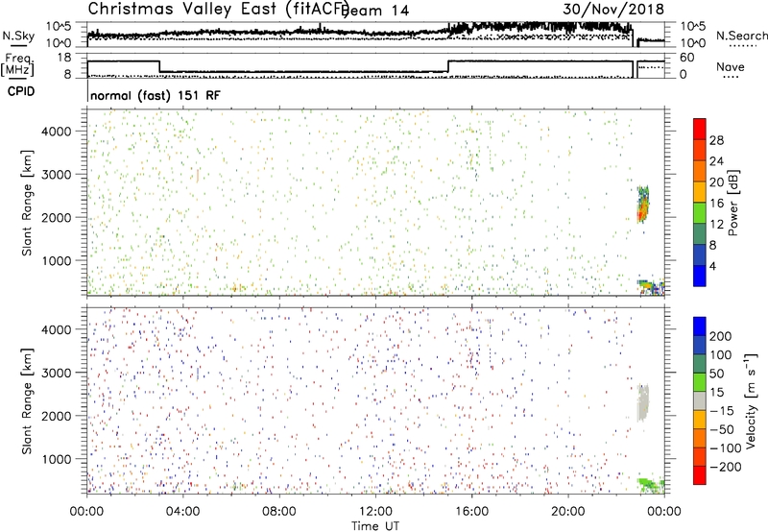Click the red segment of Power color bar

point(700,129)
